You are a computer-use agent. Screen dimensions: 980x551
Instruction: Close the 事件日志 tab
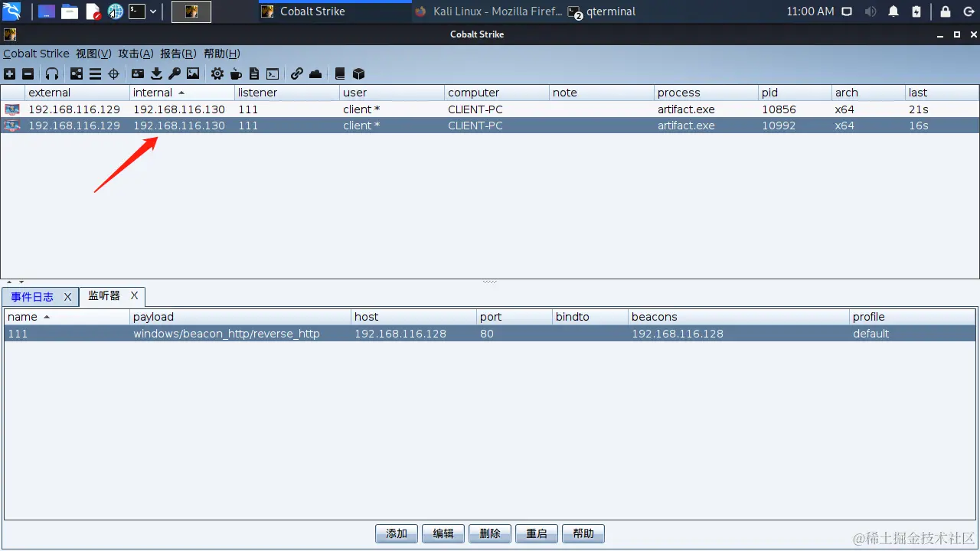click(x=67, y=297)
